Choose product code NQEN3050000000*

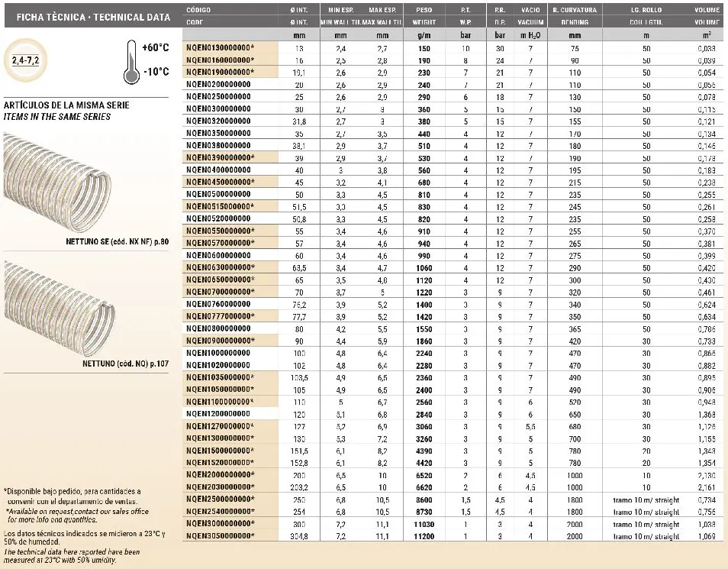pos(221,535)
